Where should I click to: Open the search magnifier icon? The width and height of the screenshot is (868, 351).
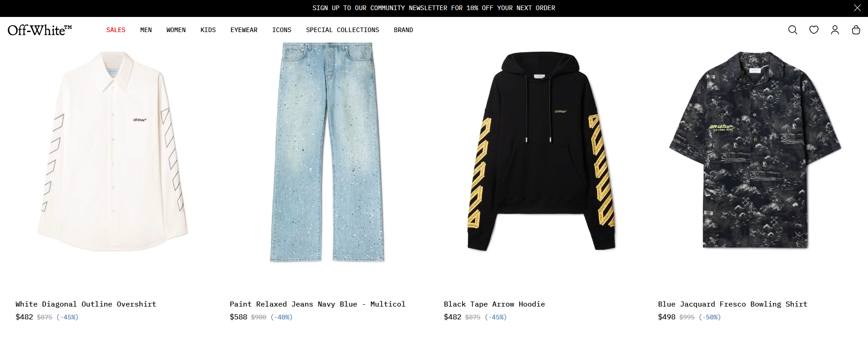pyautogui.click(x=793, y=30)
